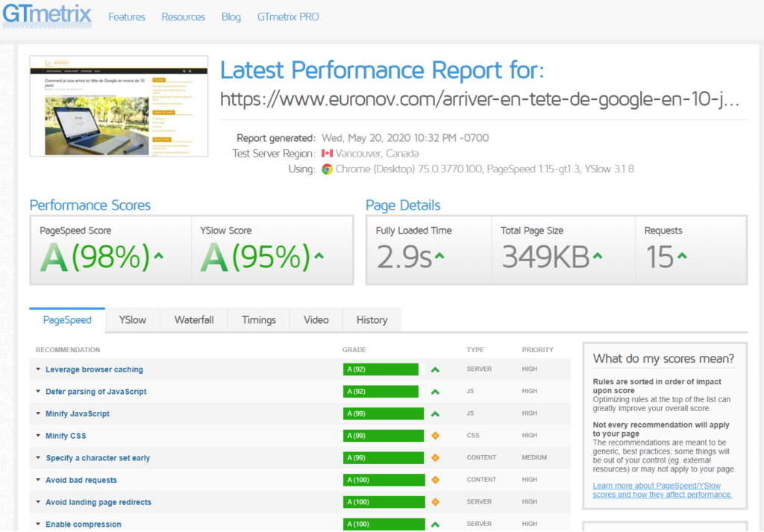Open Minify CSS recommendation
The height and width of the screenshot is (532, 764).
pos(66,436)
